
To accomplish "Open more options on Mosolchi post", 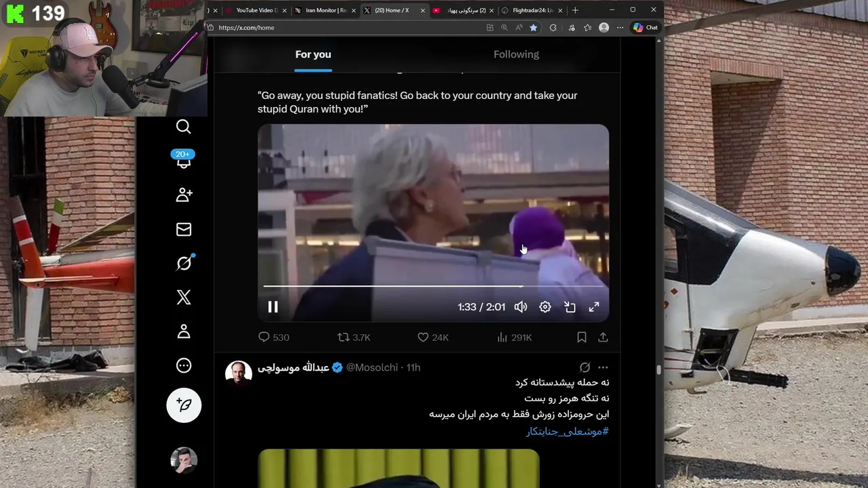I will tap(603, 367).
